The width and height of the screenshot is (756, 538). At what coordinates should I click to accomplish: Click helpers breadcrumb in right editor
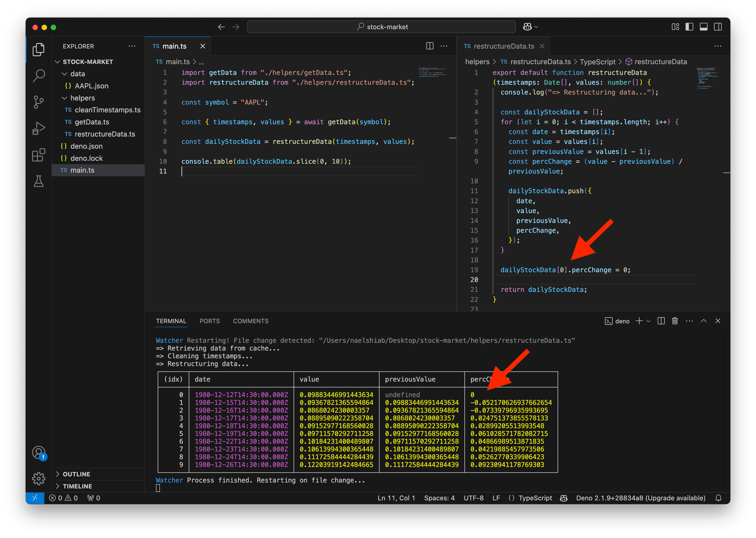(x=477, y=62)
